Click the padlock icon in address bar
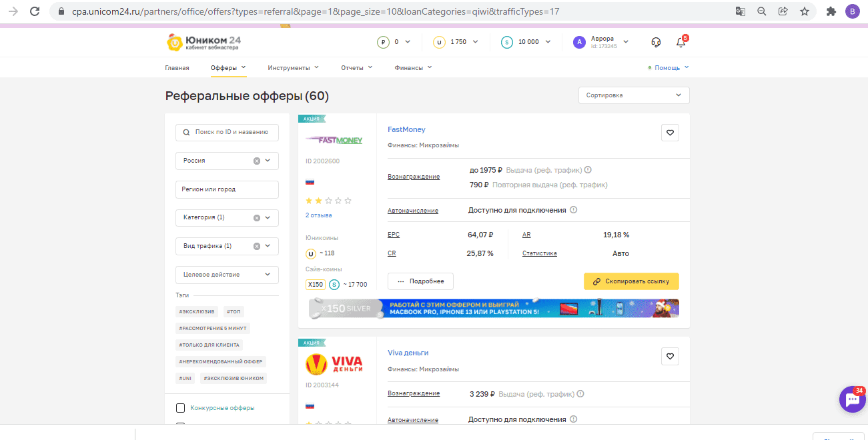The height and width of the screenshot is (440, 868). pyautogui.click(x=61, y=11)
